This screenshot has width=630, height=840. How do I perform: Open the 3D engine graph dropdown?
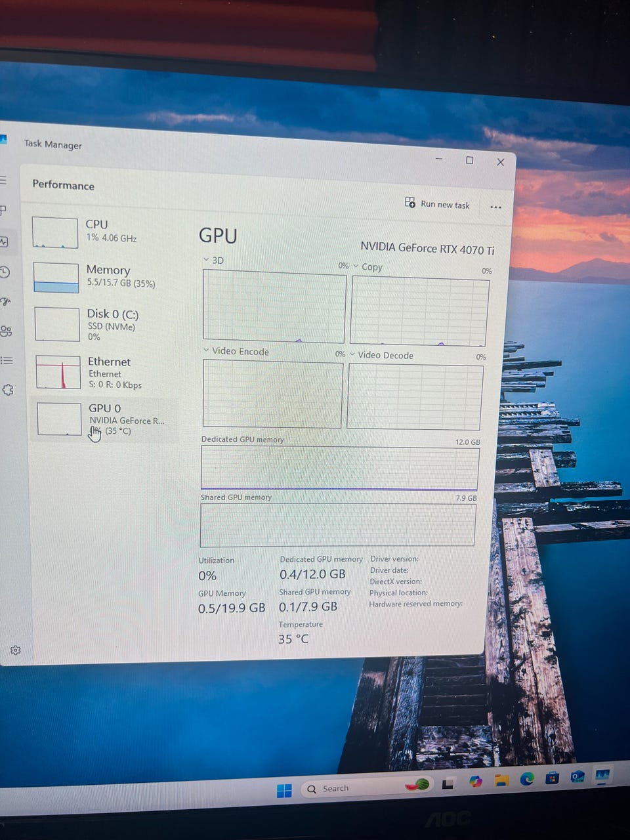click(206, 260)
